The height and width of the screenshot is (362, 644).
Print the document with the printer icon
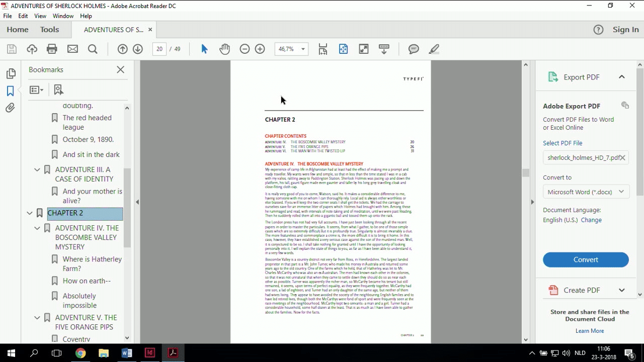point(52,49)
